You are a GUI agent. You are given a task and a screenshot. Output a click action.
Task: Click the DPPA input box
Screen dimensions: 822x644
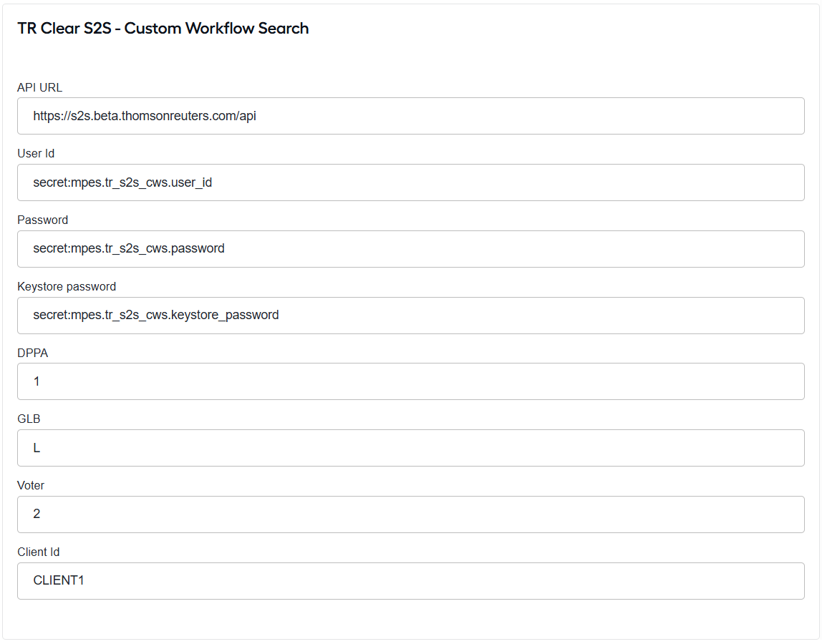(410, 381)
